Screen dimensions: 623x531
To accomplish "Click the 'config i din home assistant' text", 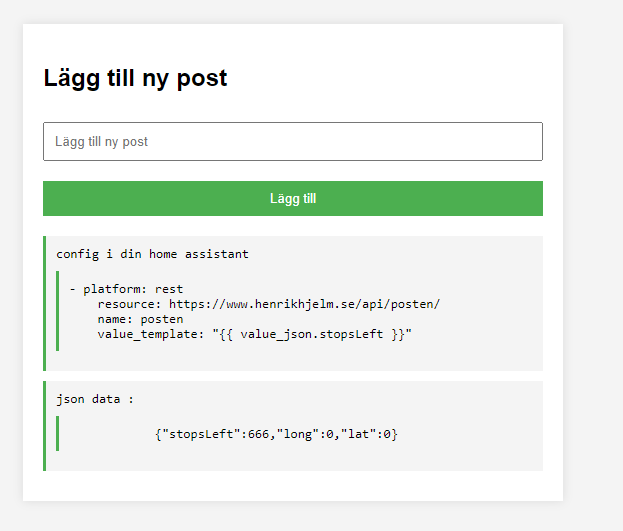I will 152,254.
